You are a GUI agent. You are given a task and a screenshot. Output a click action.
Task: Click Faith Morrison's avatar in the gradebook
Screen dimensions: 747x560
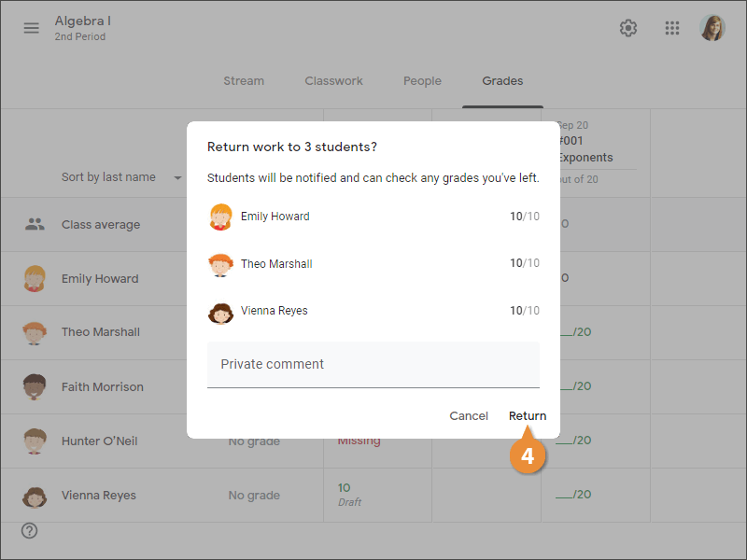click(x=35, y=386)
